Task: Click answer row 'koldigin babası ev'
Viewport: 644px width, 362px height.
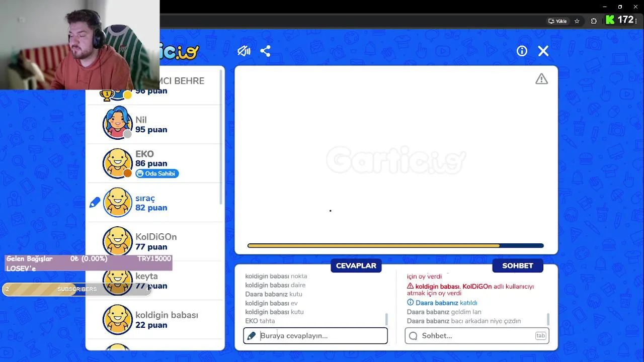Action: tap(272, 303)
